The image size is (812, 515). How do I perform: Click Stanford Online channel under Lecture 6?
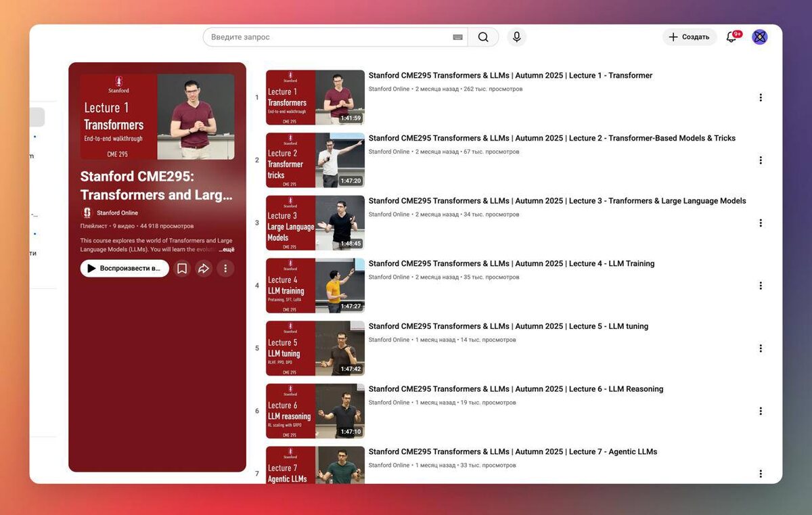point(389,403)
